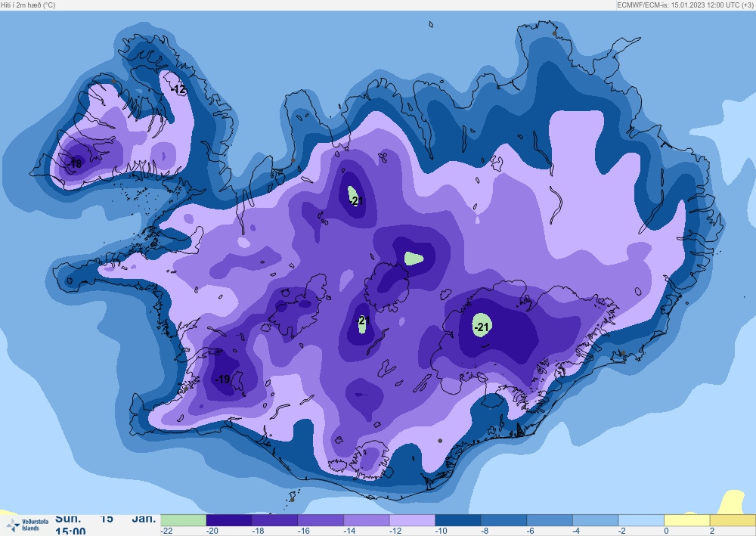Click the -21 label inside the large round green patch
Screen dimensions: 756x536
pyautogui.click(x=482, y=328)
